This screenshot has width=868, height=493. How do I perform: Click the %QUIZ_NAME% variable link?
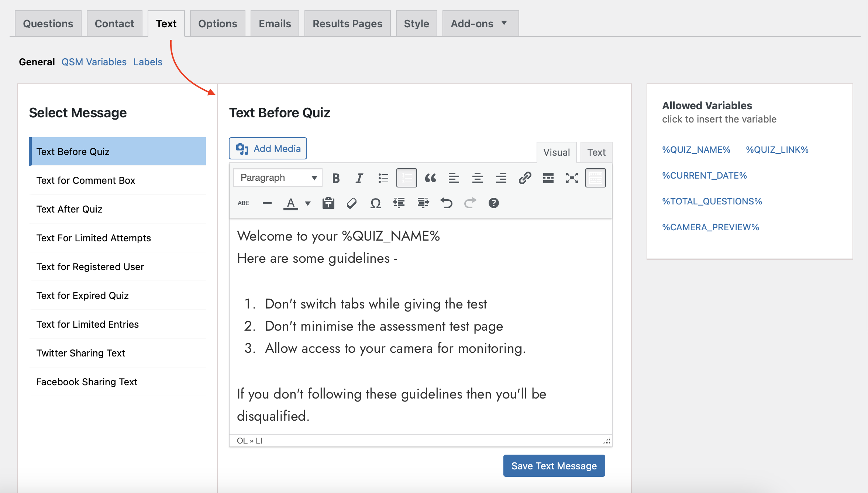[x=696, y=150]
